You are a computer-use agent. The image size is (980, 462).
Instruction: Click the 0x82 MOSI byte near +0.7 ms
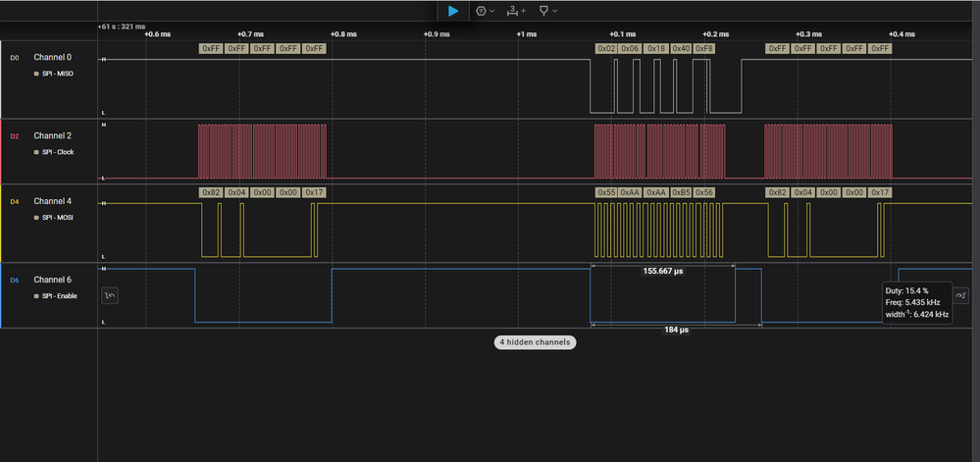point(210,192)
